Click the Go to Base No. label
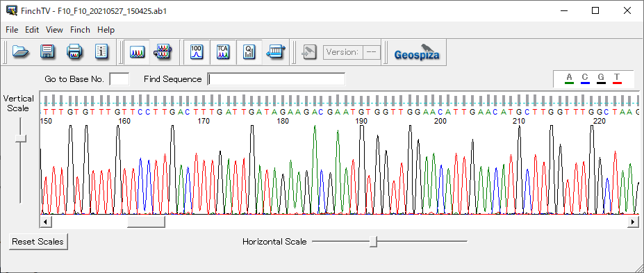Screen dimensions: 644x273 pos(74,79)
